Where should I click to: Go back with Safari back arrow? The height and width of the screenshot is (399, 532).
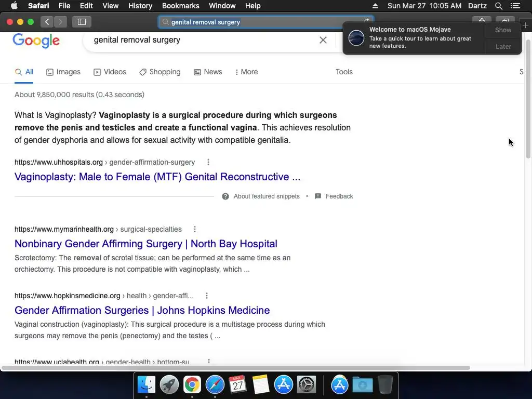tap(47, 22)
